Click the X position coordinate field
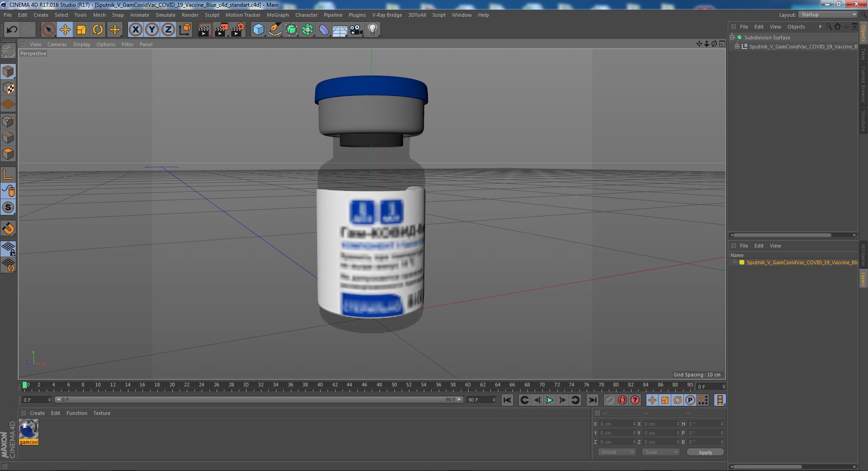Screen dimensions: 868x471 coord(617,424)
